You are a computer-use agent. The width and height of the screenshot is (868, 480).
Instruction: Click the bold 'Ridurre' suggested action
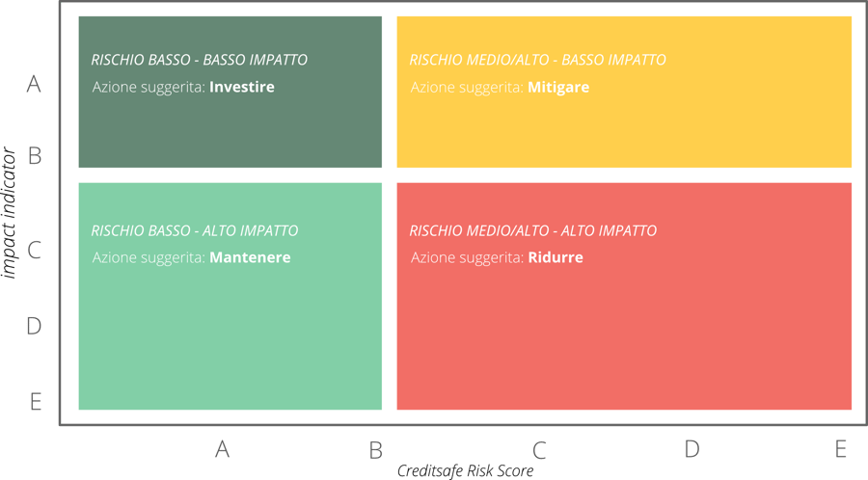pos(556,257)
